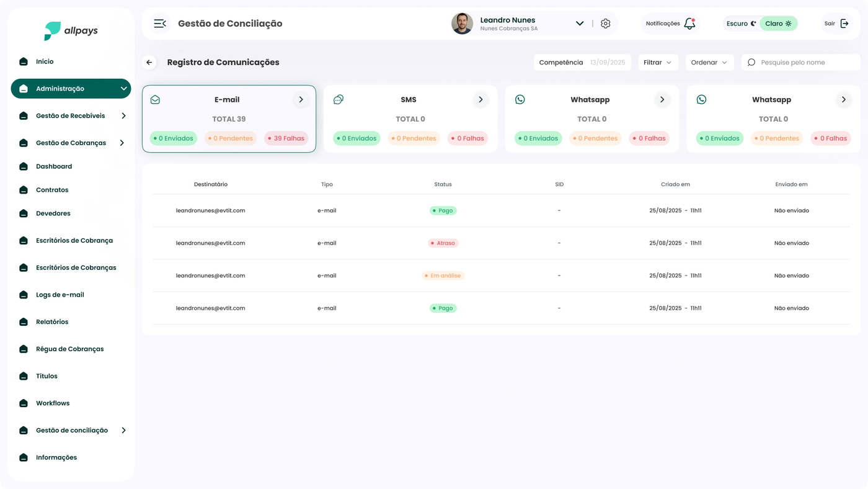Focus the Pesquise pelo nome search field
Image resolution: width=868 pixels, height=489 pixels.
coord(801,63)
